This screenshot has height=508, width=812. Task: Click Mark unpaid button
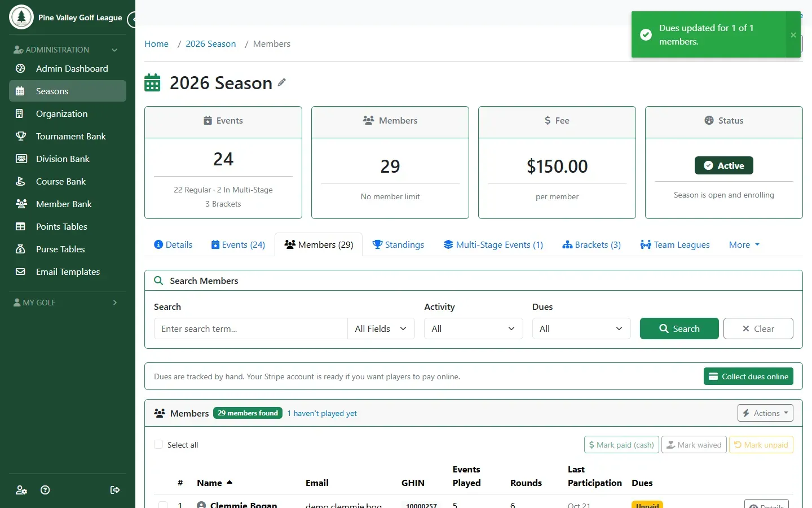pyautogui.click(x=761, y=445)
